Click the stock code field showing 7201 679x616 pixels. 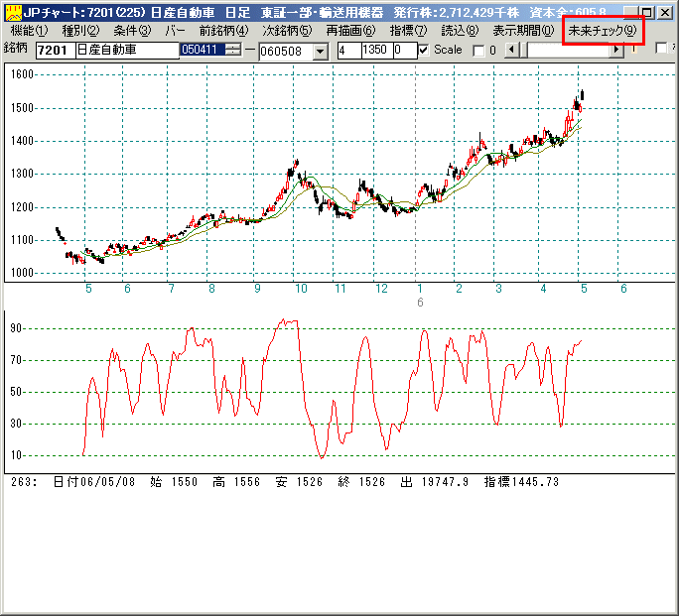pyautogui.click(x=56, y=51)
